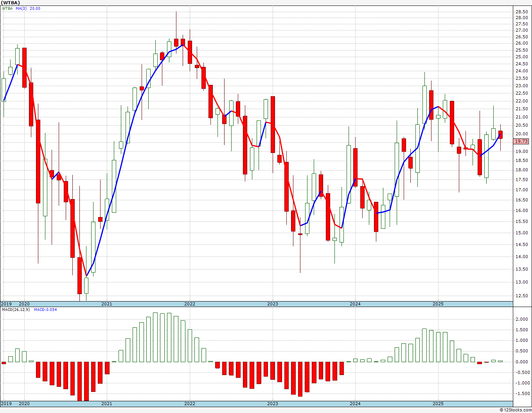Click the 15.00 price axis label
532x413 pixels.
coord(522,233)
